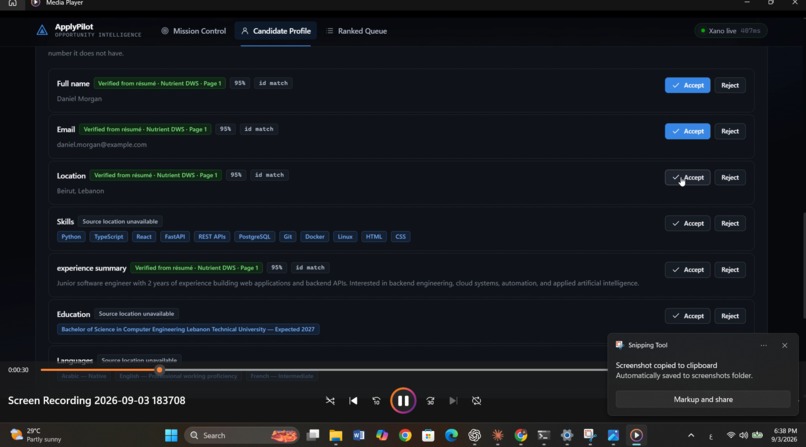Click the Xano live status indicator
Screen dimensions: 806x447
pyautogui.click(x=731, y=31)
